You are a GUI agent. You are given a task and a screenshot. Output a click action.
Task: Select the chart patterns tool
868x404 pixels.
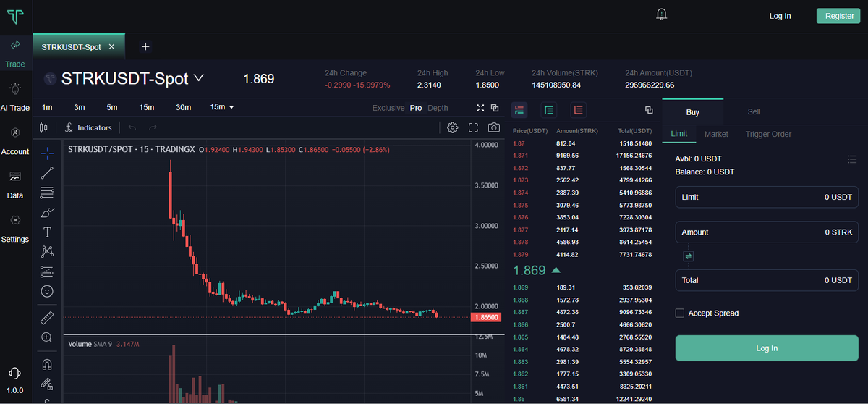(47, 252)
